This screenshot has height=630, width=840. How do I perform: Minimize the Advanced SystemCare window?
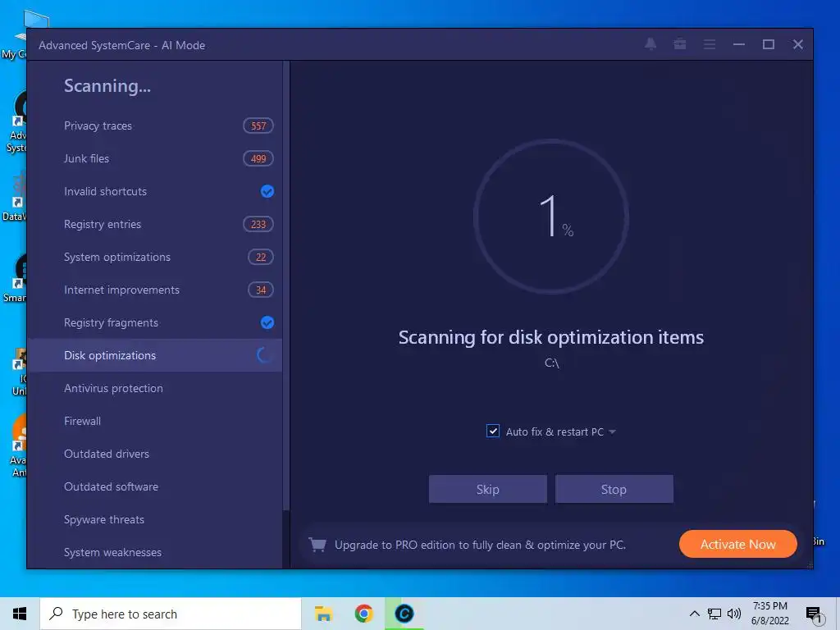[x=739, y=44]
